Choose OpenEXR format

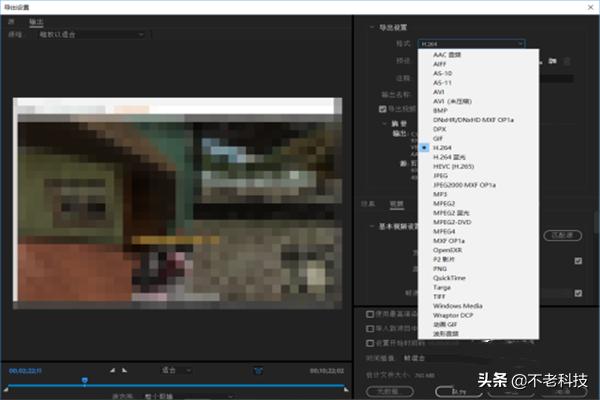[x=447, y=250]
